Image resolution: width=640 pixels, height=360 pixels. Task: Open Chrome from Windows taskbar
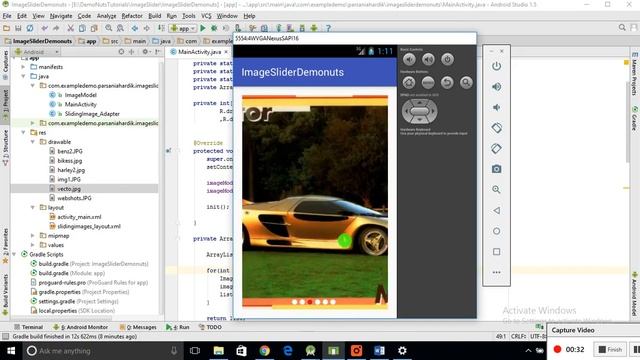point(264,351)
